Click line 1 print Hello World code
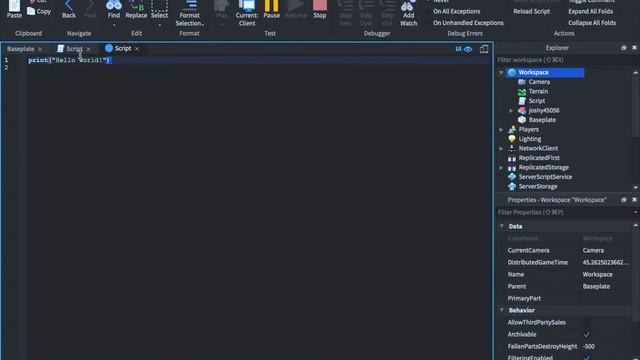Viewport: 640px width, 360px height. (69, 60)
